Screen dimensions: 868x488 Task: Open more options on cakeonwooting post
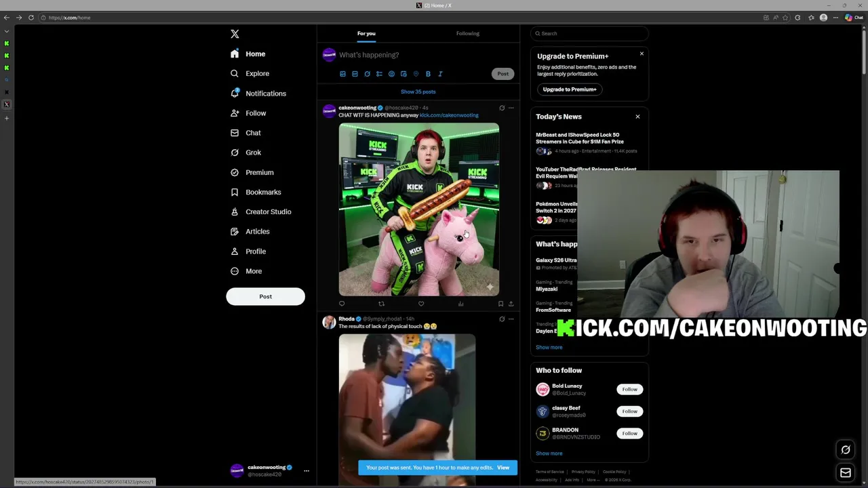(511, 108)
